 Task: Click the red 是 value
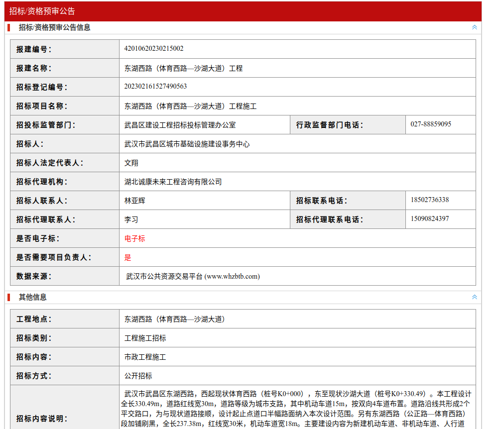[x=127, y=258]
